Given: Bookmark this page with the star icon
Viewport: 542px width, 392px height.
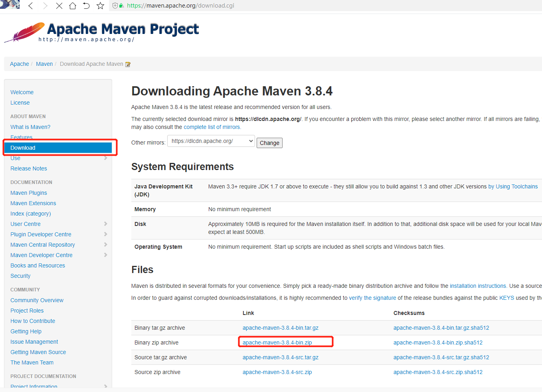Looking at the screenshot, I should [x=100, y=6].
